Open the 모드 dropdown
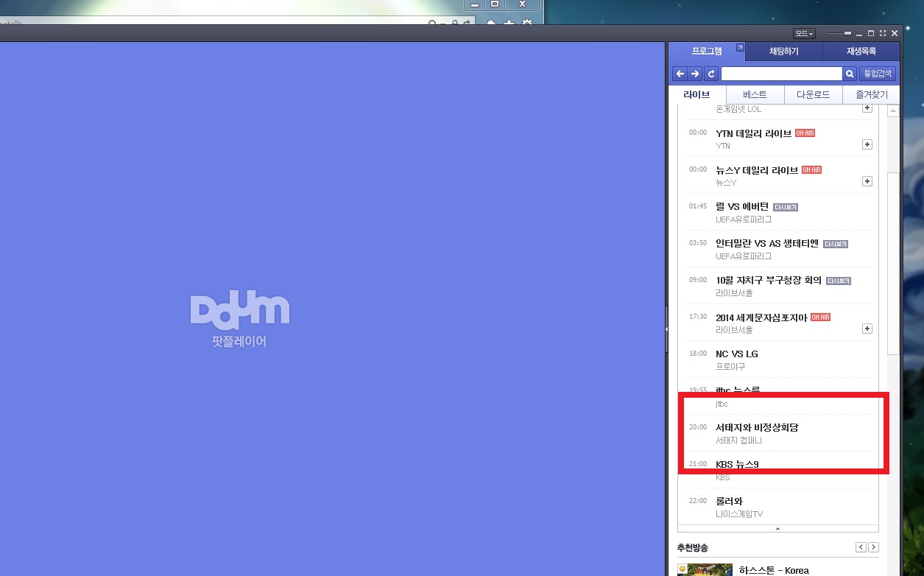The image size is (924, 576). (804, 34)
